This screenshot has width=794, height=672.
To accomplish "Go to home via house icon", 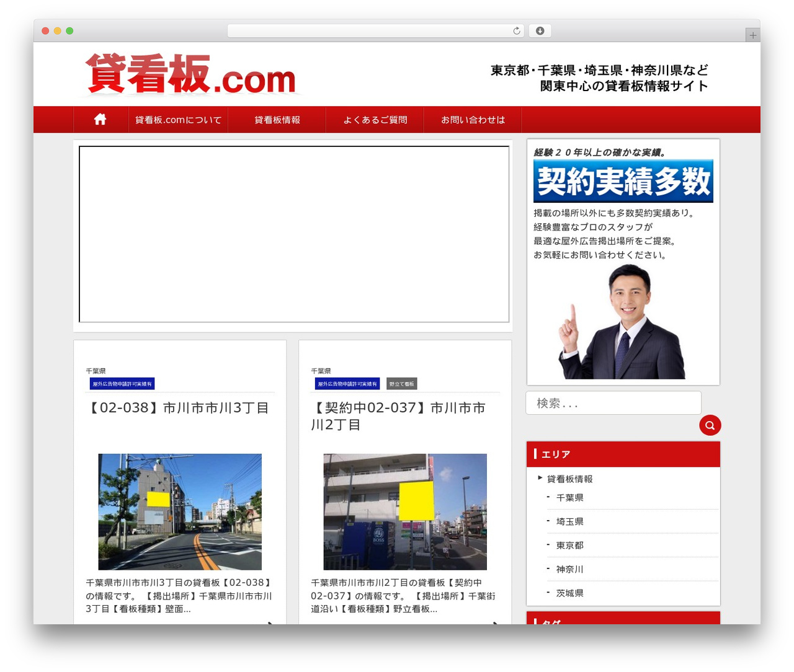I will (x=100, y=120).
